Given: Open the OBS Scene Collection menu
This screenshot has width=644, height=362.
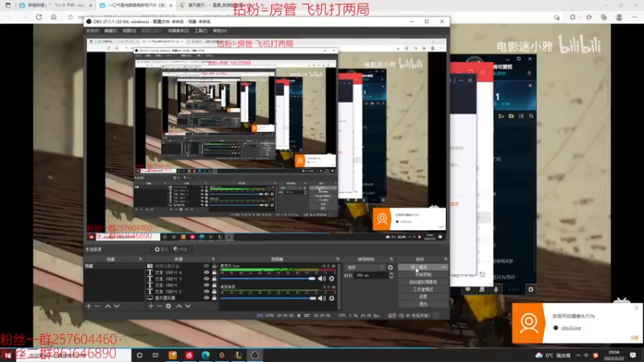Looking at the screenshot, I should pos(178,31).
